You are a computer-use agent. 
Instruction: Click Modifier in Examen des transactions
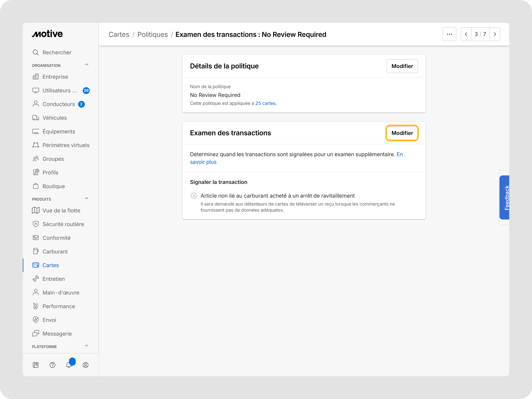[x=402, y=133]
